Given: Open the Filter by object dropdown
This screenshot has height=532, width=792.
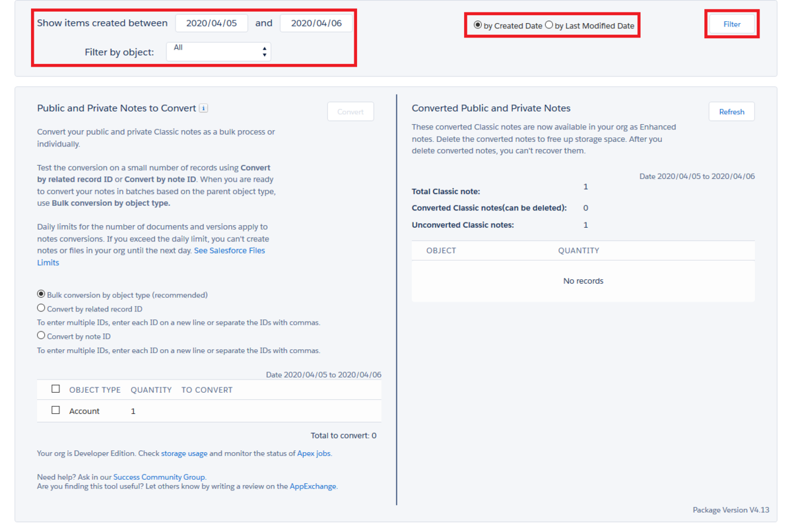Looking at the screenshot, I should click(218, 51).
